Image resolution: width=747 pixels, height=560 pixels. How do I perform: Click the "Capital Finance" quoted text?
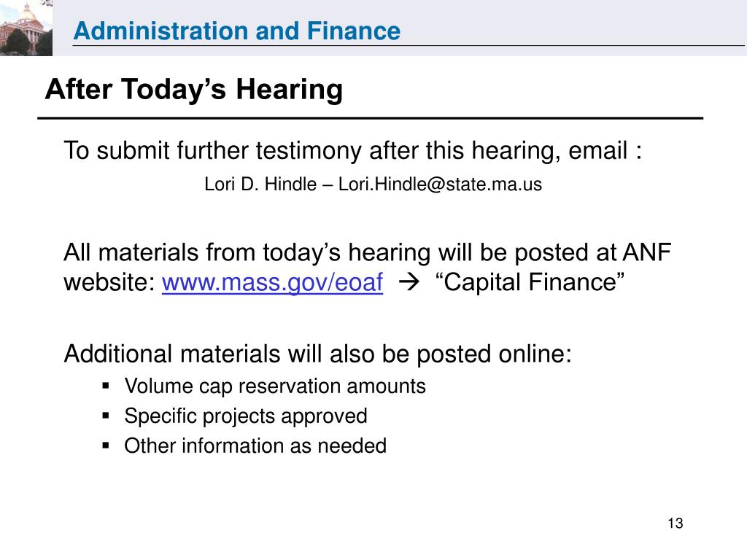530,282
